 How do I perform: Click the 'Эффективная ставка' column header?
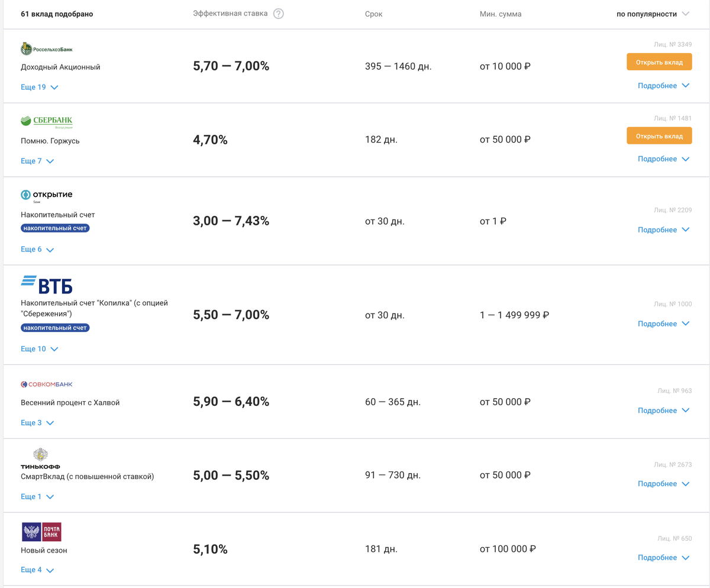[230, 14]
